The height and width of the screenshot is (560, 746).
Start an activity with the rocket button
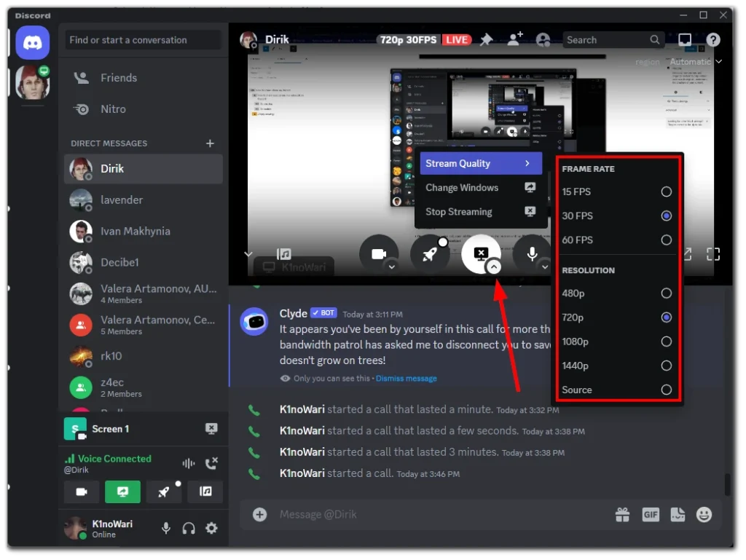coord(430,254)
